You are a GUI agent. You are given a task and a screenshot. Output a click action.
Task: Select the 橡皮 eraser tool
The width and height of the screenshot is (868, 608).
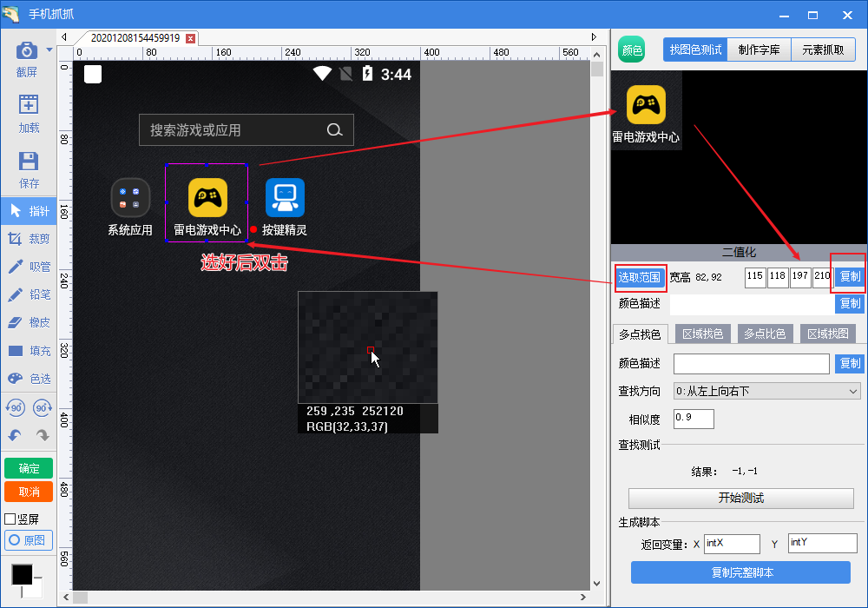pyautogui.click(x=29, y=322)
